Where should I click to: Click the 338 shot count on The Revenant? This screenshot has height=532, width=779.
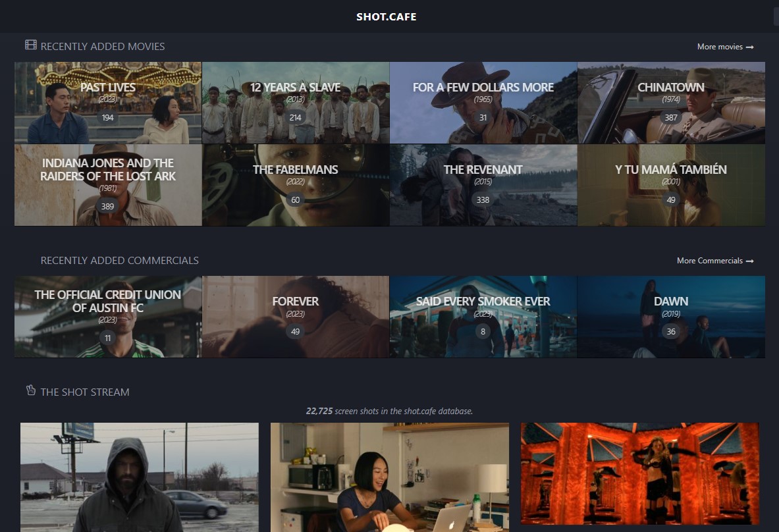[483, 199]
